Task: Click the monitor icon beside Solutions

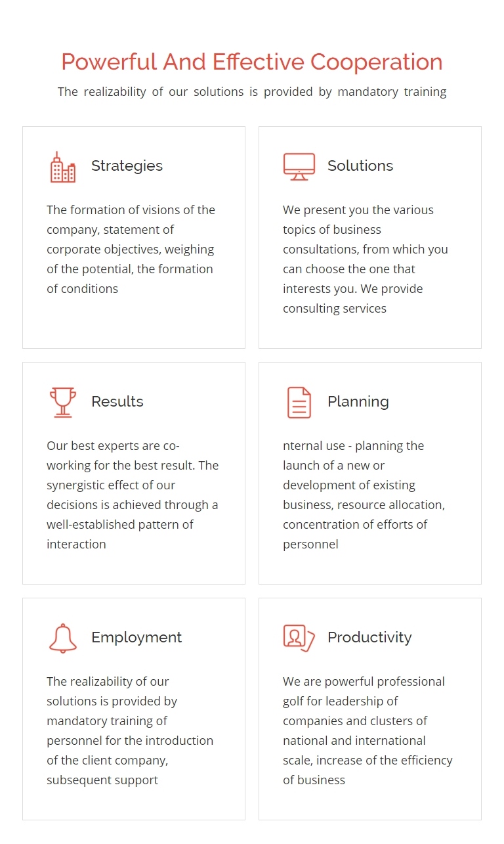Action: click(299, 167)
